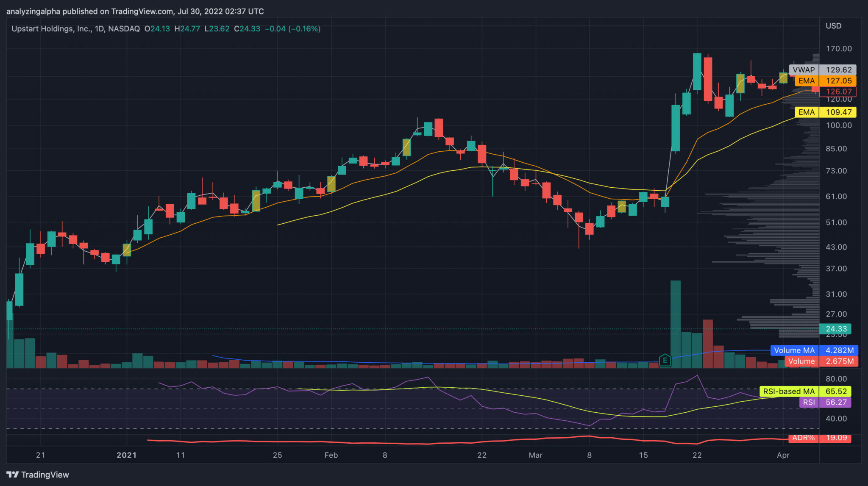The height and width of the screenshot is (486, 868).
Task: Click the Feb label on time axis
Action: click(x=331, y=455)
